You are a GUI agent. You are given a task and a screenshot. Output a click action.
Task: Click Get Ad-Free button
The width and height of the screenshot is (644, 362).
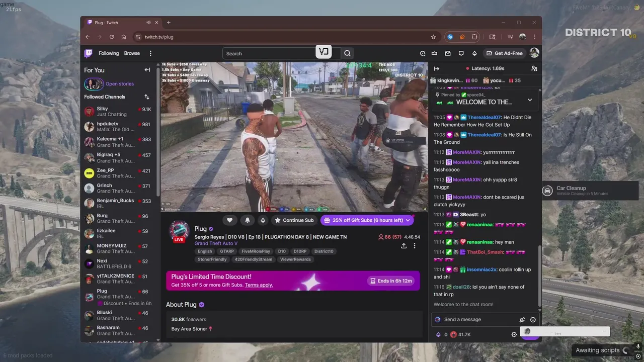coord(505,53)
